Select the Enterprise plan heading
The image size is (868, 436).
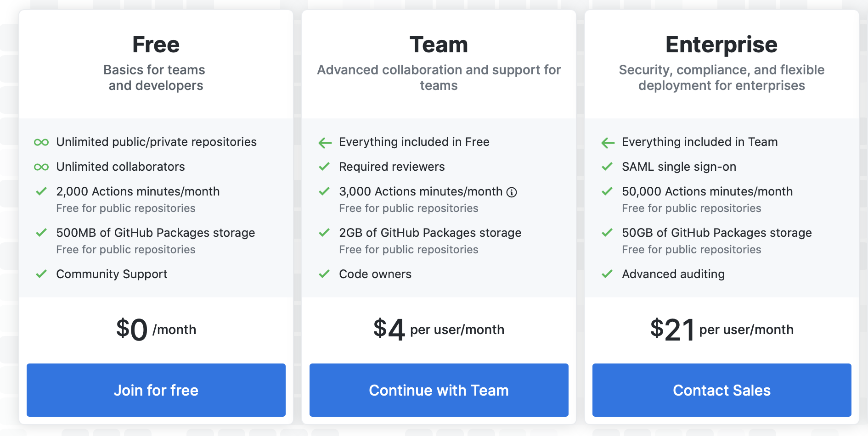pos(721,45)
